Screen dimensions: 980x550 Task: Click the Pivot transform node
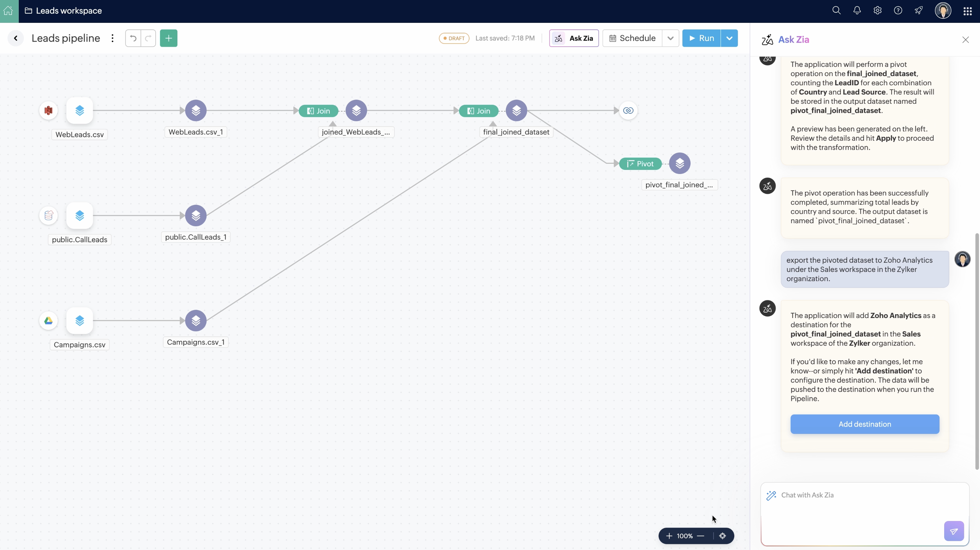640,163
